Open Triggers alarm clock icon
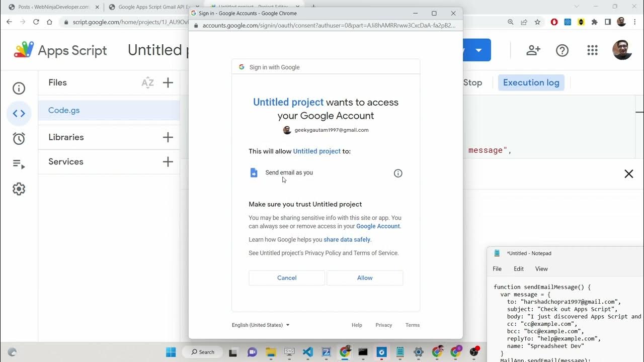Screen dimensions: 644x362 tap(19, 139)
